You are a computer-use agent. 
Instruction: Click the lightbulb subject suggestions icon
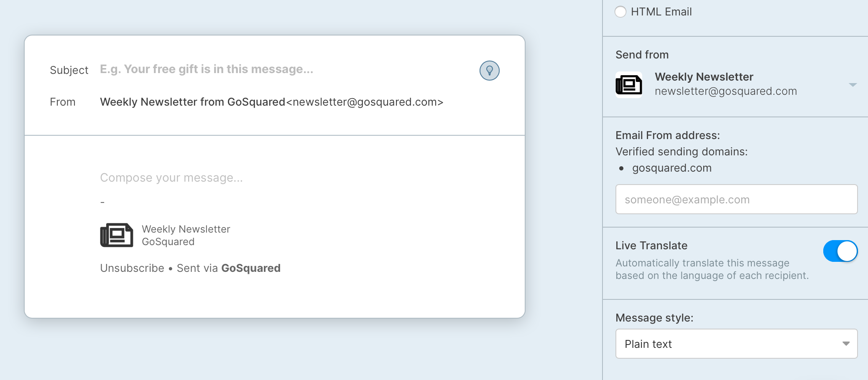[x=489, y=71]
